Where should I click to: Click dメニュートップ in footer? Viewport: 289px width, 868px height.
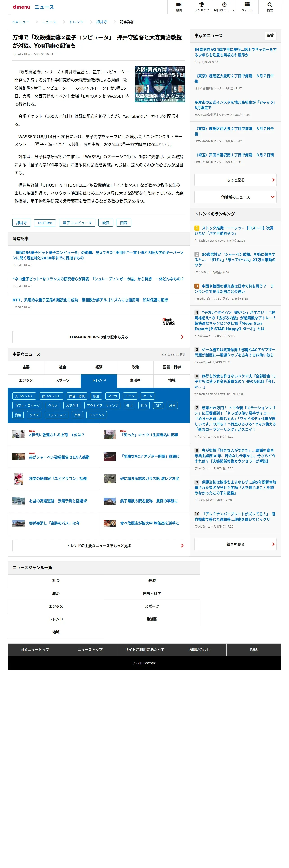click(35, 650)
